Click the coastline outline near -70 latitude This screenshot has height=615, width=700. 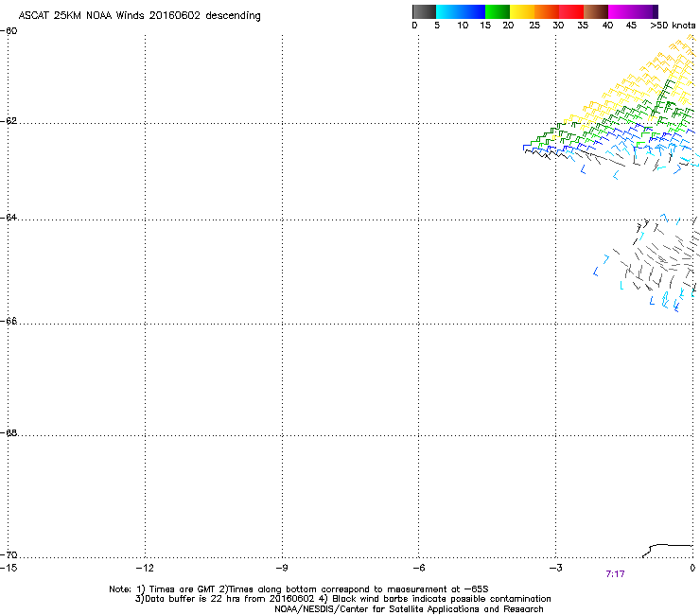coord(668,551)
